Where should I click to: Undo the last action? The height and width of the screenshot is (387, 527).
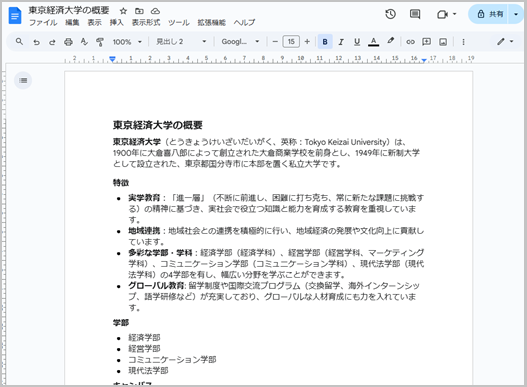click(36, 42)
